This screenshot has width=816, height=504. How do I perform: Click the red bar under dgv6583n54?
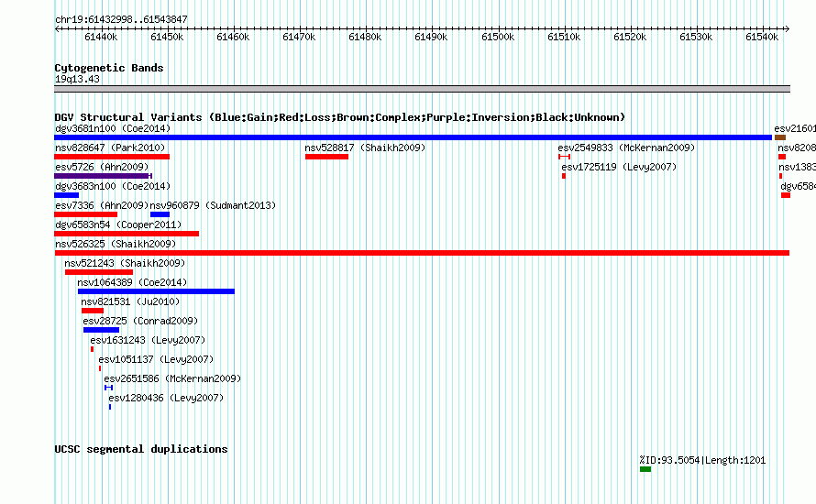[127, 234]
